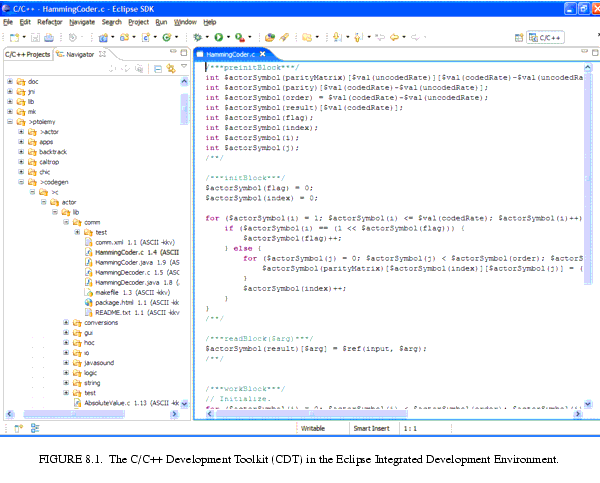Click Collapse All icon in Navigator panel
The image size is (600, 483).
pyautogui.click(x=158, y=68)
